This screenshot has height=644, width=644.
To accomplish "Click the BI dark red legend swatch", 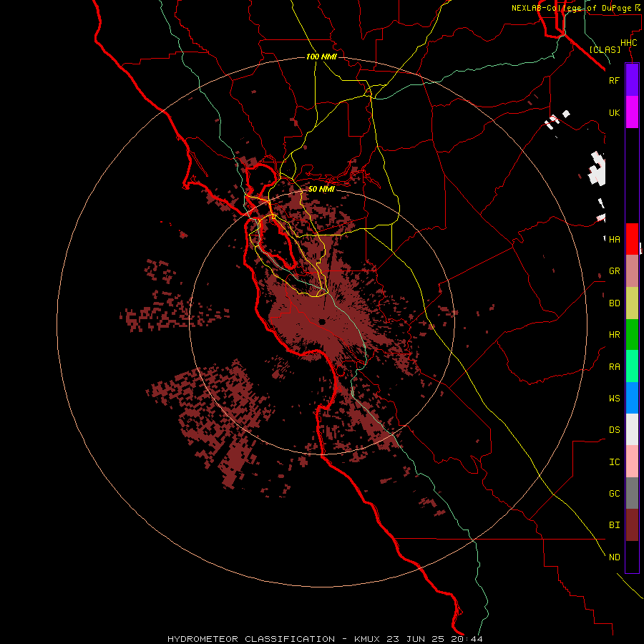I will pyautogui.click(x=632, y=525).
